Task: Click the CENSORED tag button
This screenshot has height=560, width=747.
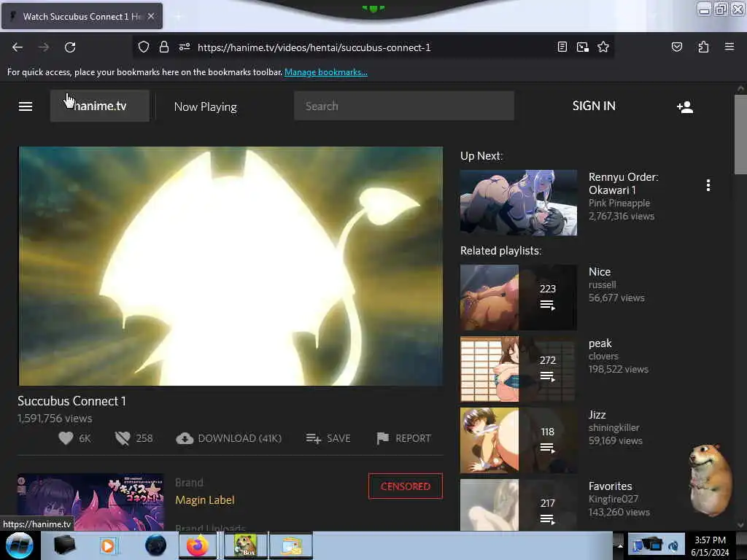Action: pyautogui.click(x=406, y=486)
